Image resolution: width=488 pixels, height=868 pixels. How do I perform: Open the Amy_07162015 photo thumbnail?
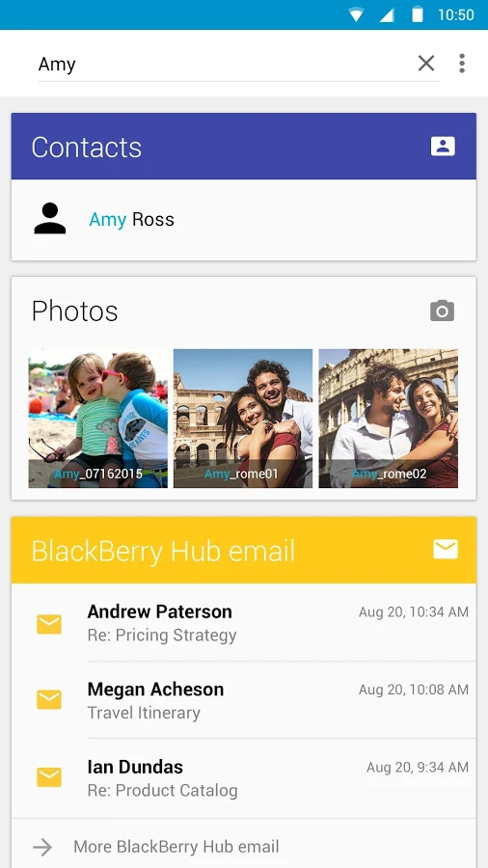(98, 418)
